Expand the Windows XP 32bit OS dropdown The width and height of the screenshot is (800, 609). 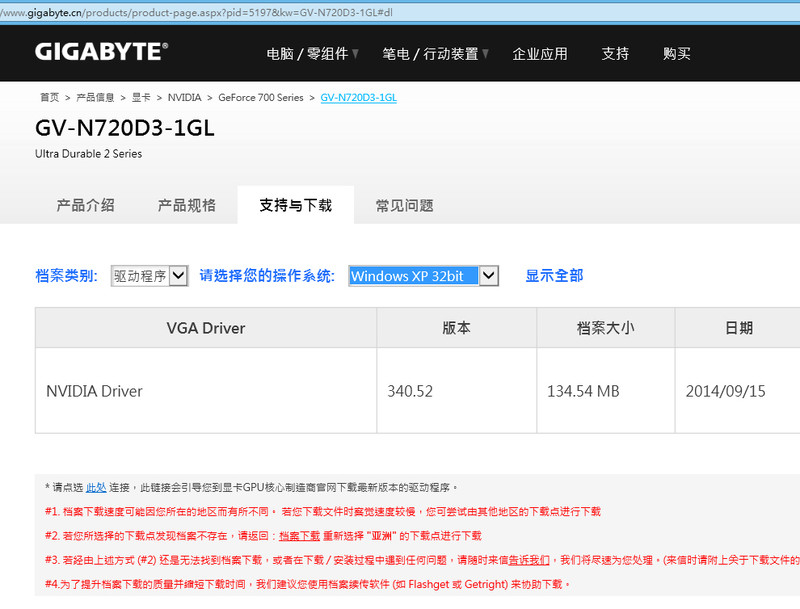click(x=423, y=276)
